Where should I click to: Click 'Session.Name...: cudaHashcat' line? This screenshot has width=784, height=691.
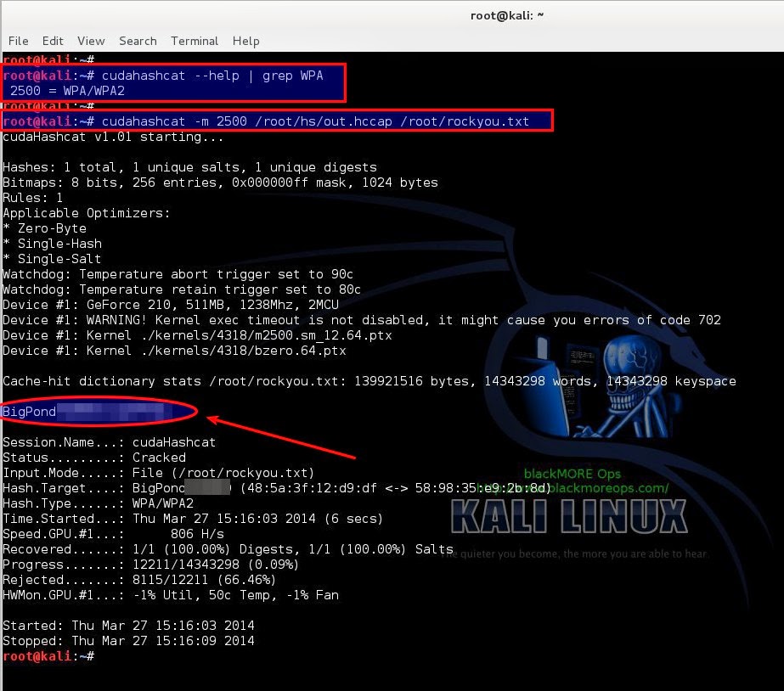point(109,442)
